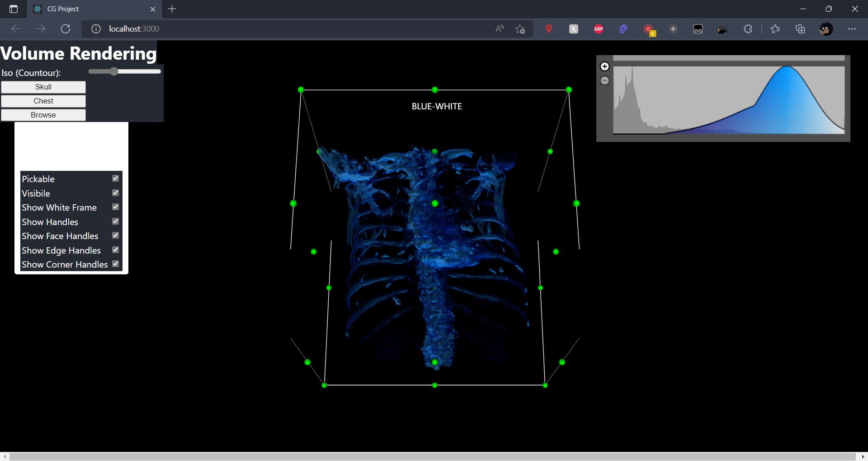Click the zoom-in icon on transfer function panel
This screenshot has width=868, height=461.
click(605, 66)
